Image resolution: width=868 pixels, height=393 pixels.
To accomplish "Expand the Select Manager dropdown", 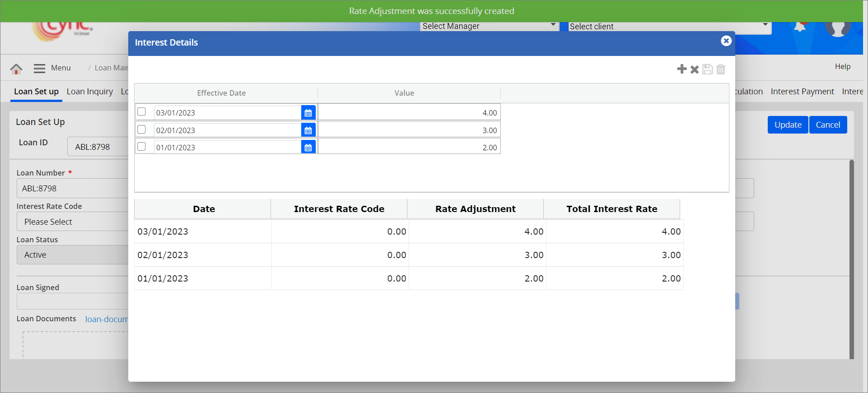I will point(489,26).
